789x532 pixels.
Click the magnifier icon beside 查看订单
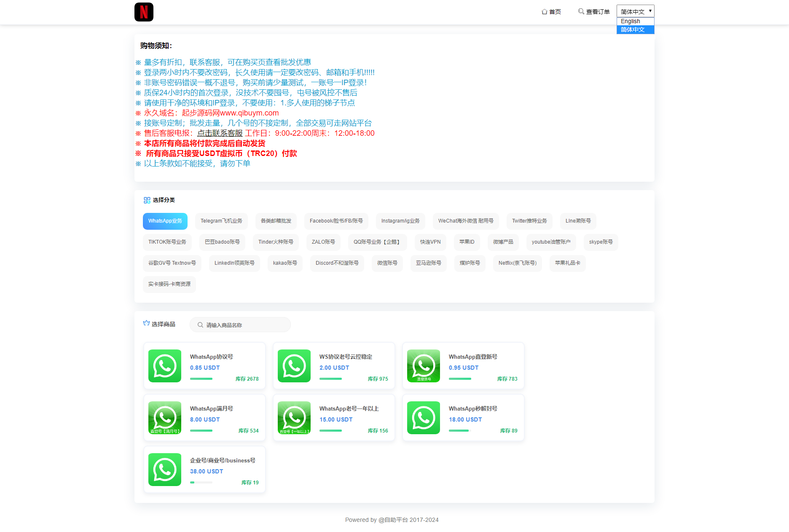coord(581,11)
